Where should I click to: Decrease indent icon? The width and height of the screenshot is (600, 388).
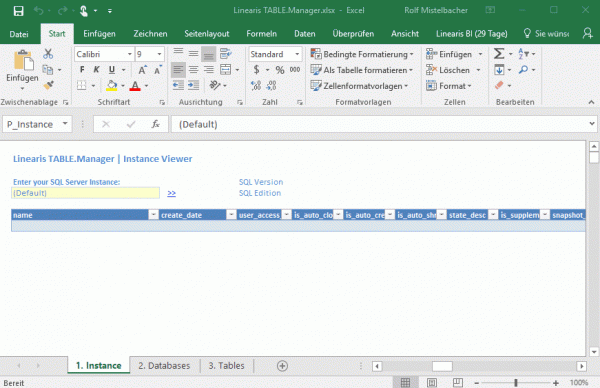(x=178, y=85)
